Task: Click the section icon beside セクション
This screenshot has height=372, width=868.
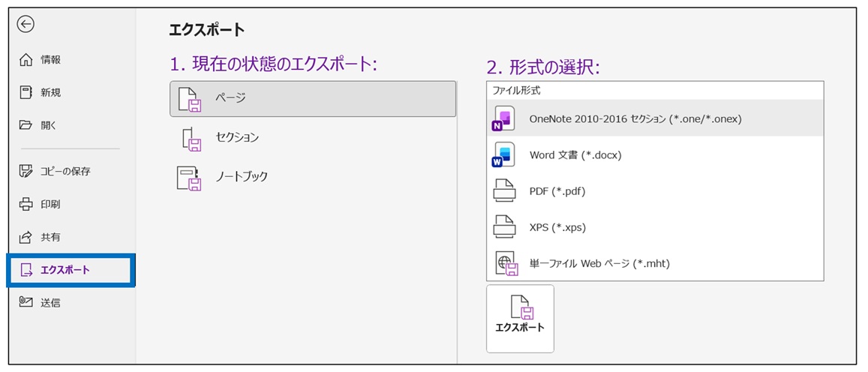Action: pyautogui.click(x=191, y=139)
